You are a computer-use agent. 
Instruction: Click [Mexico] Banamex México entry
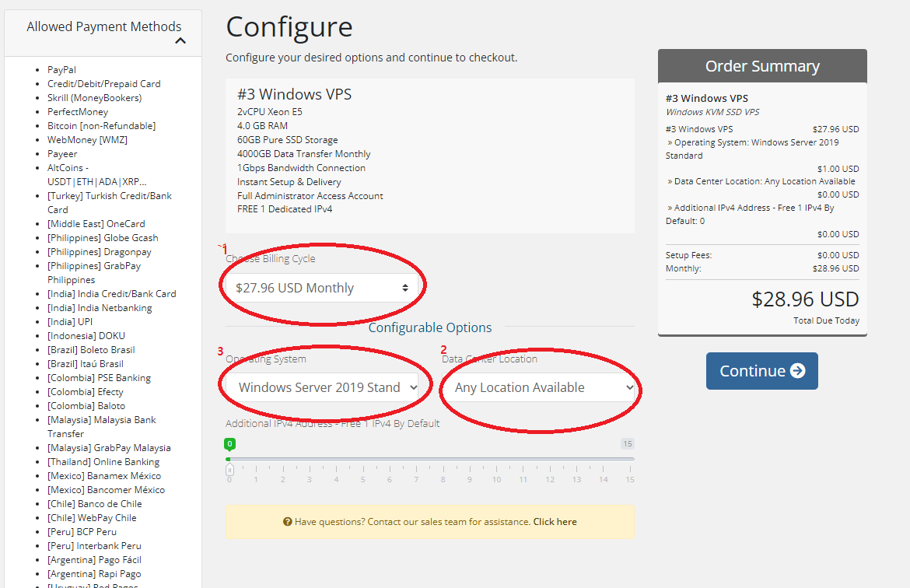(x=104, y=475)
